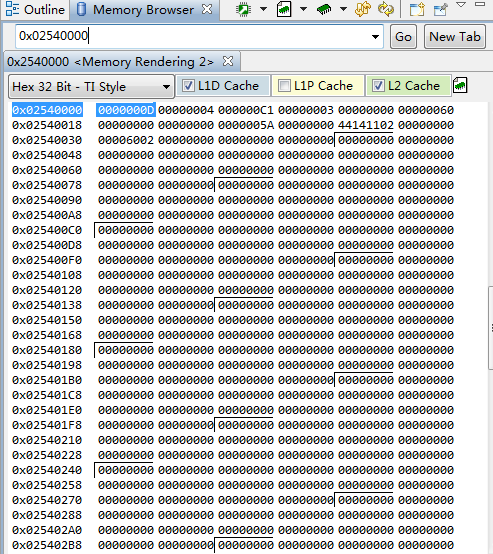
Task: Select the address 0x02540180 row label
Action: click(47, 350)
